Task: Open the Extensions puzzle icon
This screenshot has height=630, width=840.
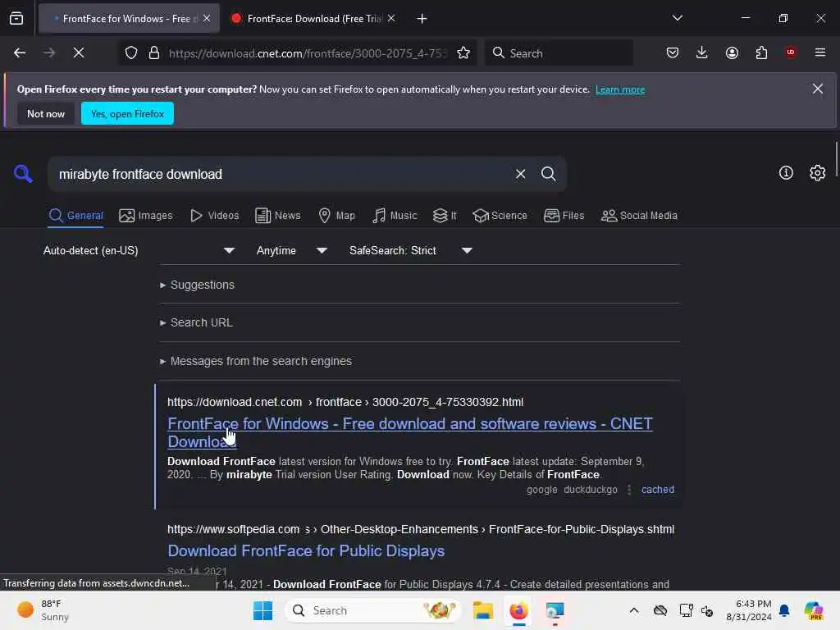Action: coord(761,52)
